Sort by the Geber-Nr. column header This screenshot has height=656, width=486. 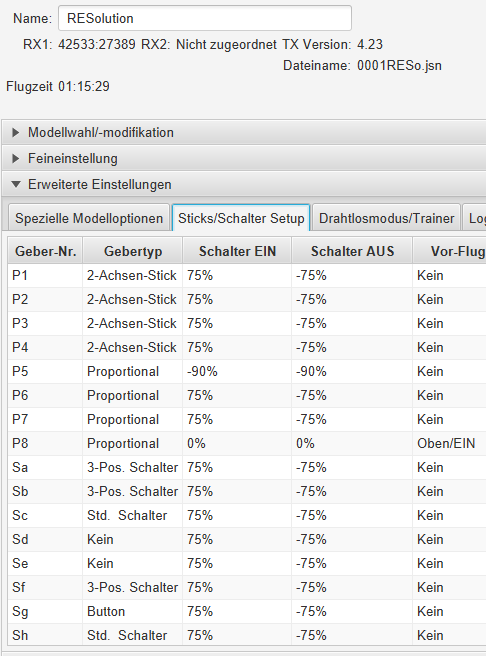pos(45,251)
